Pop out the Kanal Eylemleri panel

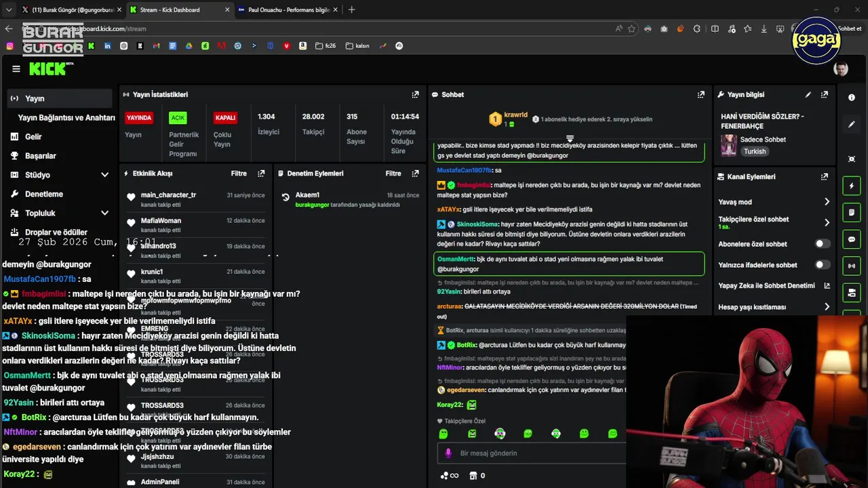click(x=825, y=177)
